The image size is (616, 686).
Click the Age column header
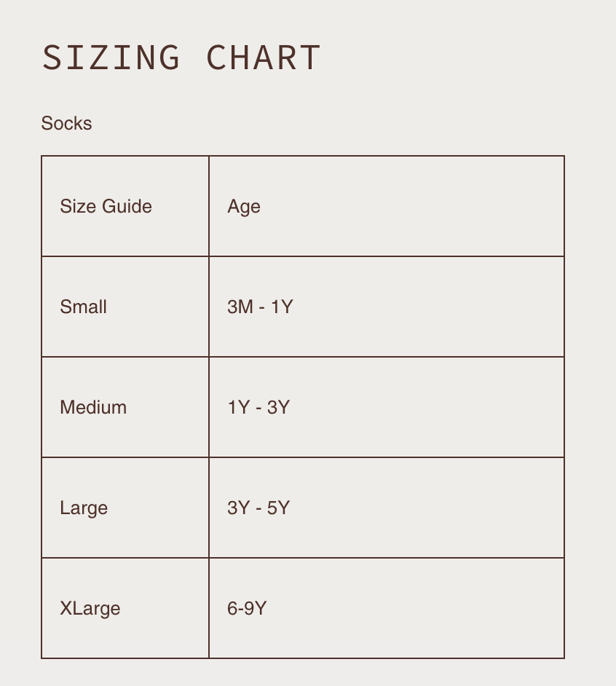click(244, 207)
